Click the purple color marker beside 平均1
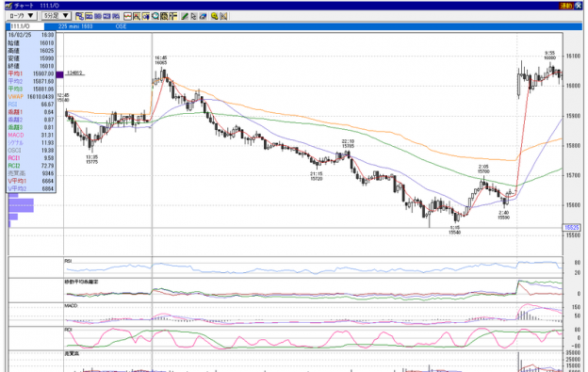The width and height of the screenshot is (588, 372). pyautogui.click(x=59, y=74)
